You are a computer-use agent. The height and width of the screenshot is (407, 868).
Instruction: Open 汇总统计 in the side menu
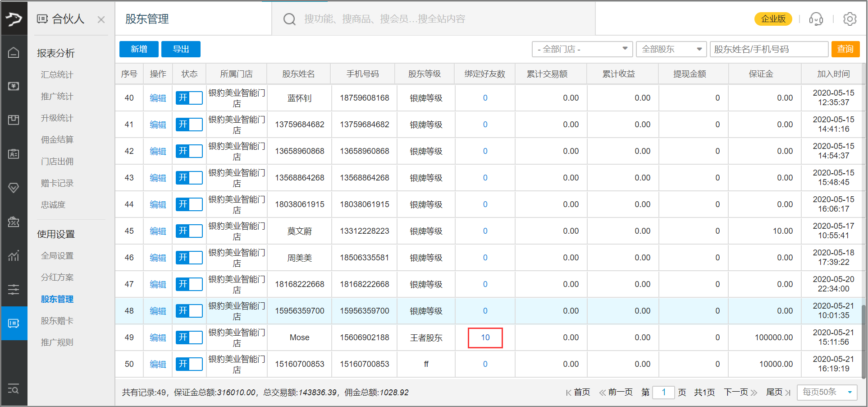(x=57, y=75)
